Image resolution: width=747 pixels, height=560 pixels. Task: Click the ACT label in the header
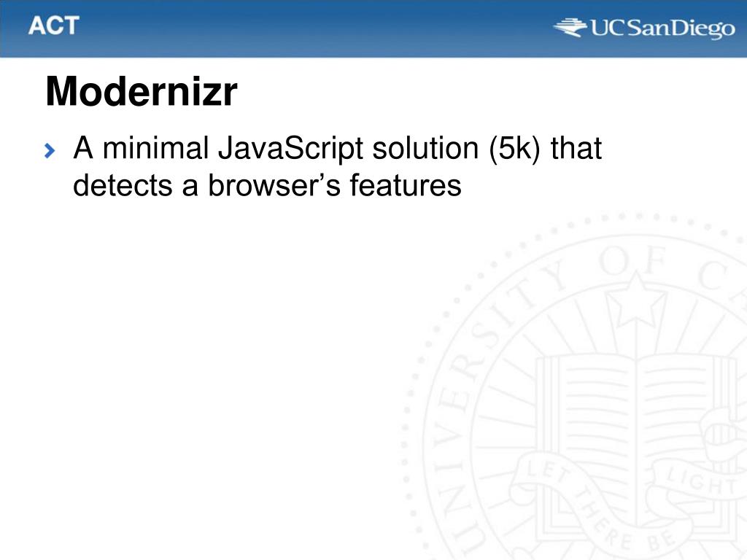pos(53,26)
